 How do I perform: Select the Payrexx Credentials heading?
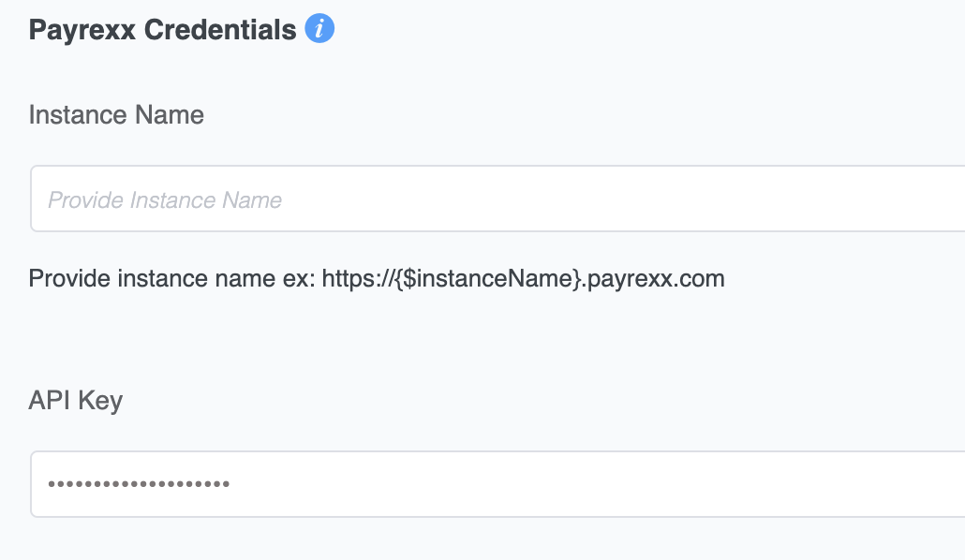pos(162,30)
